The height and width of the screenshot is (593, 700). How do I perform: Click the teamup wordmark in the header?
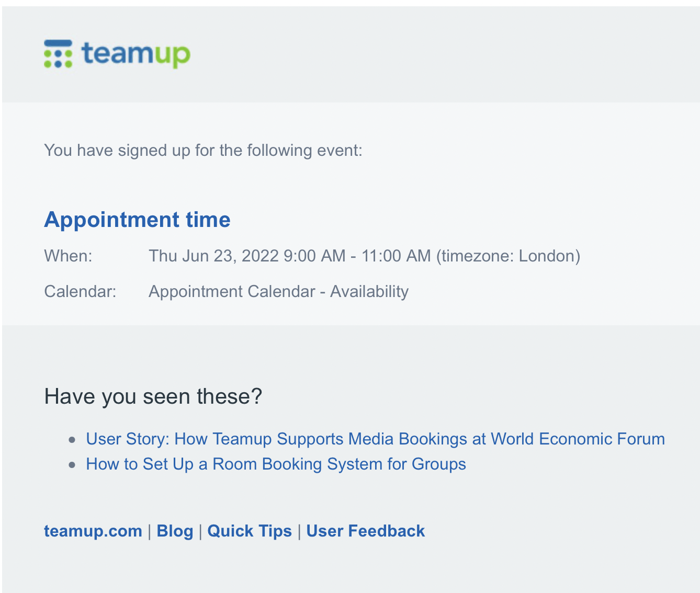tap(136, 54)
